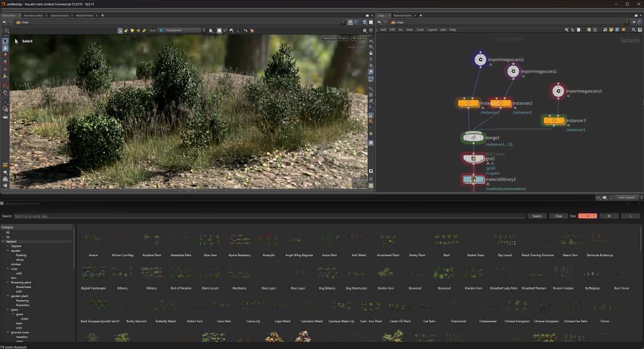Open the No cam camera dropdown
Viewport: 644px width, 349px height.
pyautogui.click(x=358, y=38)
